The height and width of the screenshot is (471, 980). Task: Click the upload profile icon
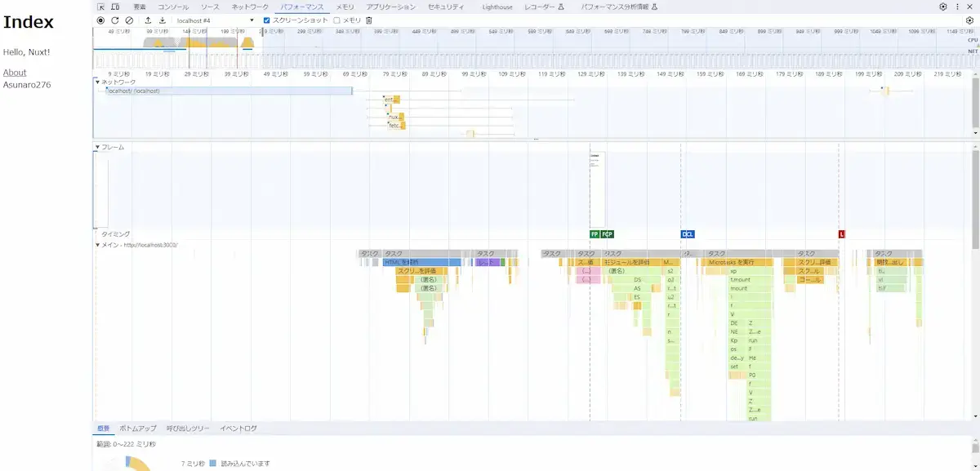coord(148,20)
